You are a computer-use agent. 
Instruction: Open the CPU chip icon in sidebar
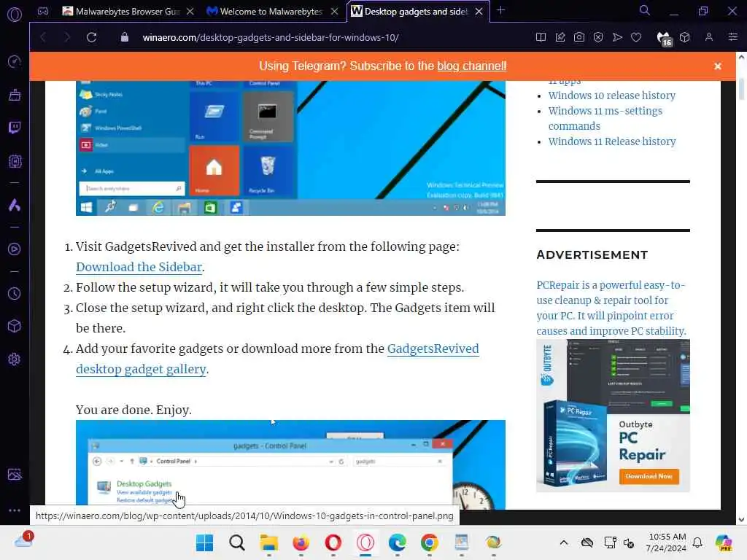pyautogui.click(x=15, y=161)
